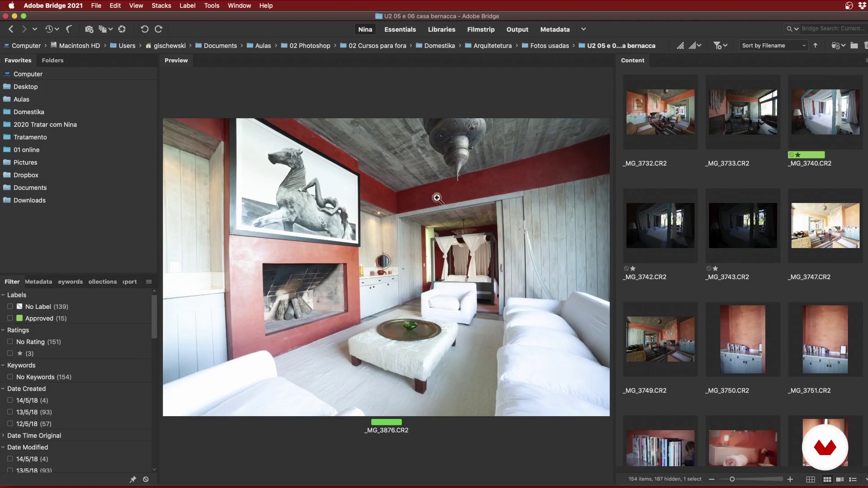Screen dimensions: 868x488
Task: Switch to thumbnails view icon
Action: pos(827,479)
